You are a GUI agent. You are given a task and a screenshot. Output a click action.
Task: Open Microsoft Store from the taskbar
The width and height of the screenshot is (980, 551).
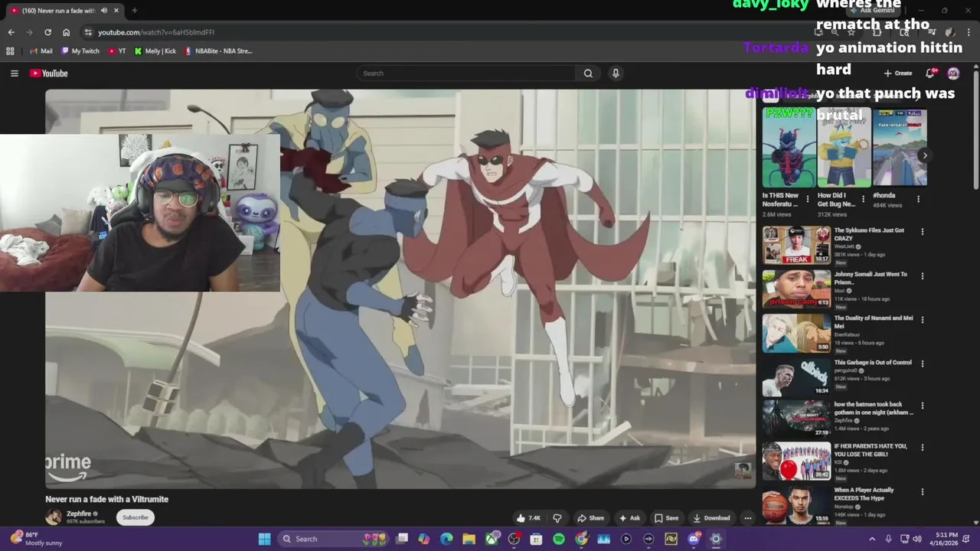click(536, 539)
